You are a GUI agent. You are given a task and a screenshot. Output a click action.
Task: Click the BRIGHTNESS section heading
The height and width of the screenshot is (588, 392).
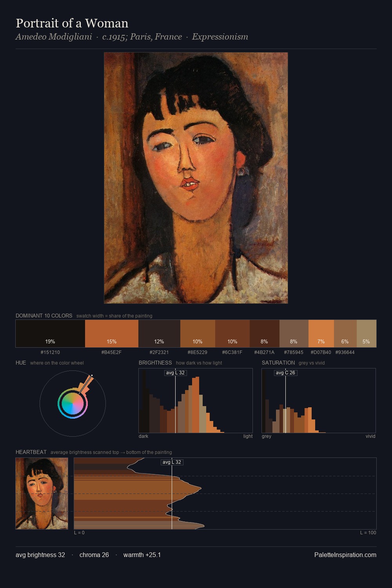point(155,363)
